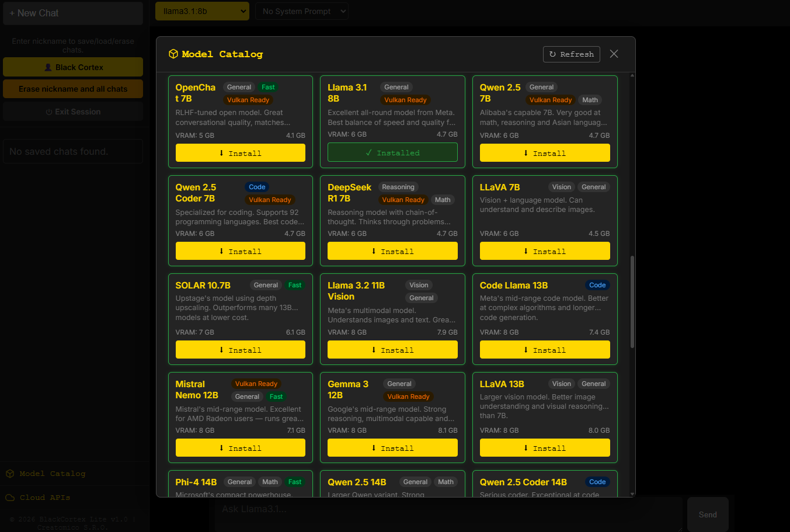The height and width of the screenshot is (532, 790).
Task: Click the Model Catalog dialog title text
Action: pyautogui.click(x=222, y=54)
